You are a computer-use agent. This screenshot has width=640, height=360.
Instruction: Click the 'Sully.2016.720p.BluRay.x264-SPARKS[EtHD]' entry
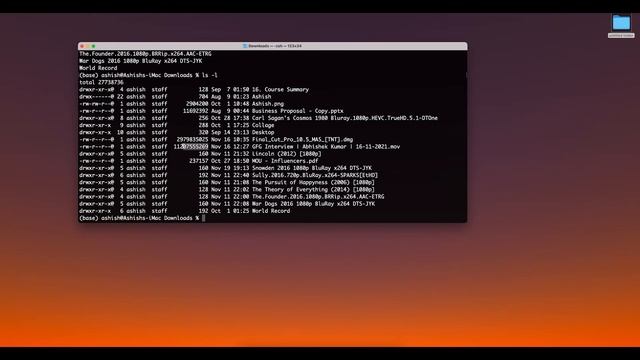(315, 175)
